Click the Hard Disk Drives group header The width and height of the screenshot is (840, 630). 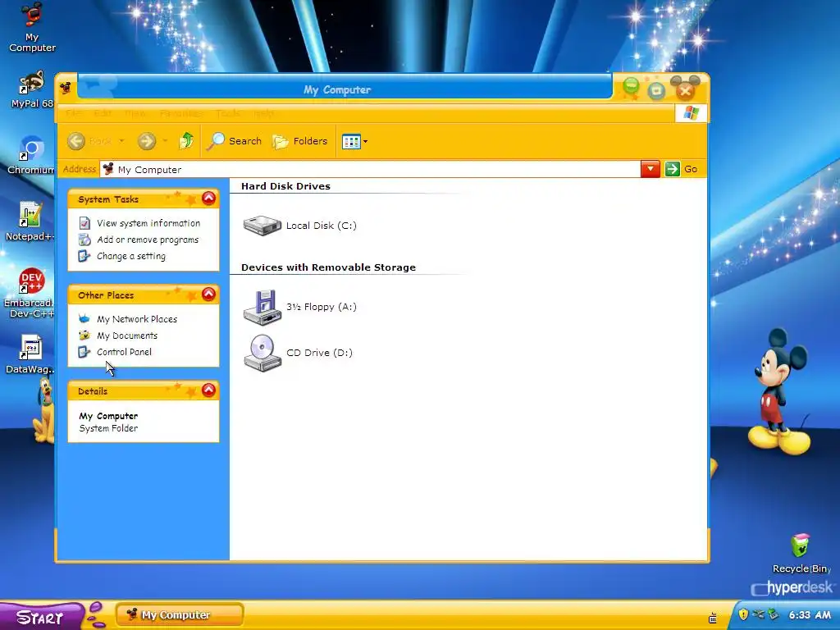coord(285,186)
